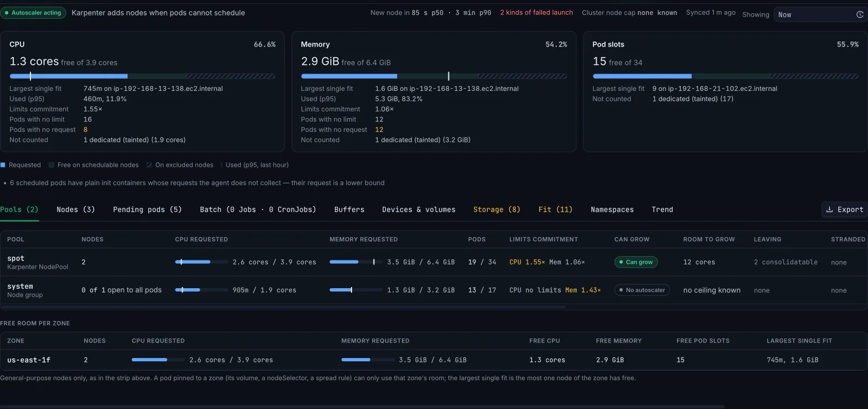
Task: Select the Batch Jobs and CronJobs tab
Action: [x=258, y=209]
